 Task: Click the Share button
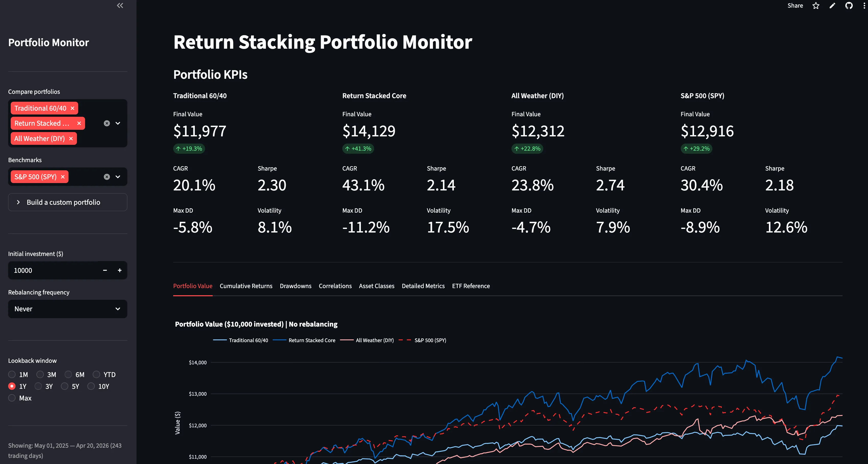795,6
